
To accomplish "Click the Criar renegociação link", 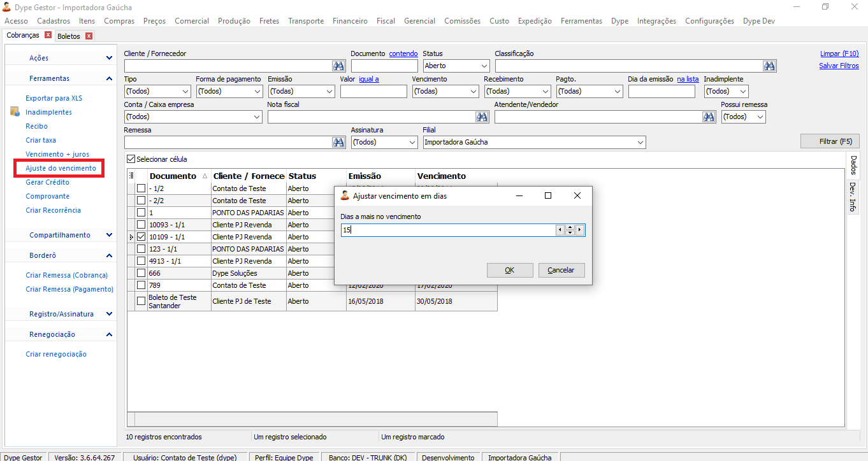I will pyautogui.click(x=56, y=354).
